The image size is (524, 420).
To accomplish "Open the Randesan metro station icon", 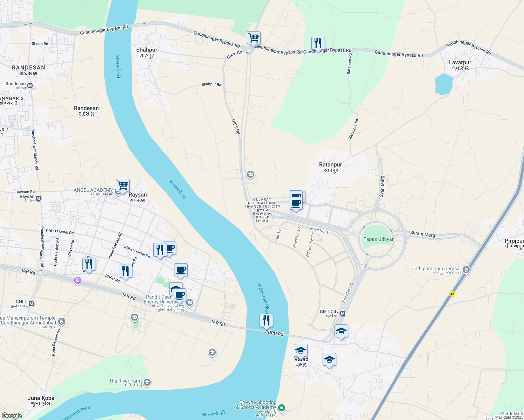I will (30, 85).
